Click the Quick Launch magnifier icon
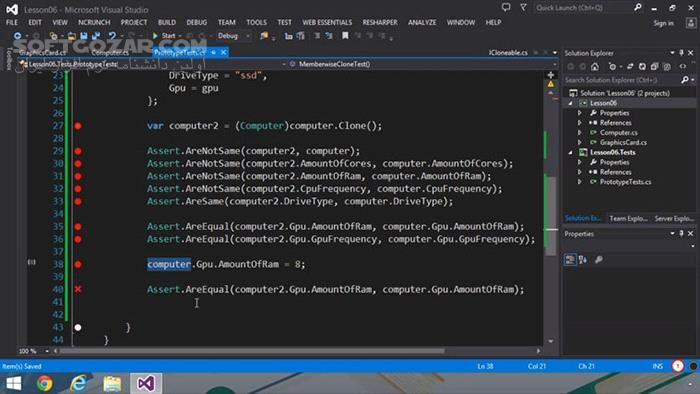700x394 pixels. click(638, 8)
